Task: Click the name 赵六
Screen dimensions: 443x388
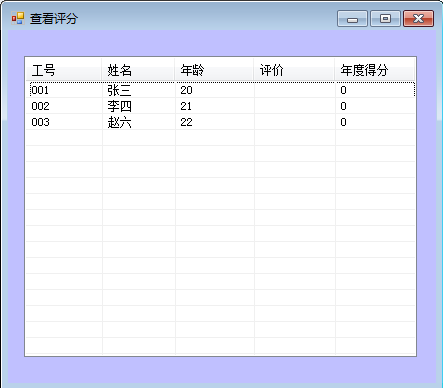Action: click(x=119, y=122)
